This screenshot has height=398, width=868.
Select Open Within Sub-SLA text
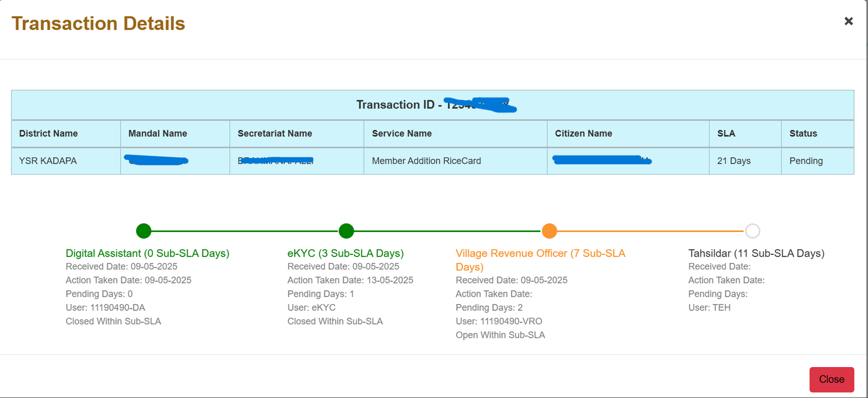tap(500, 335)
